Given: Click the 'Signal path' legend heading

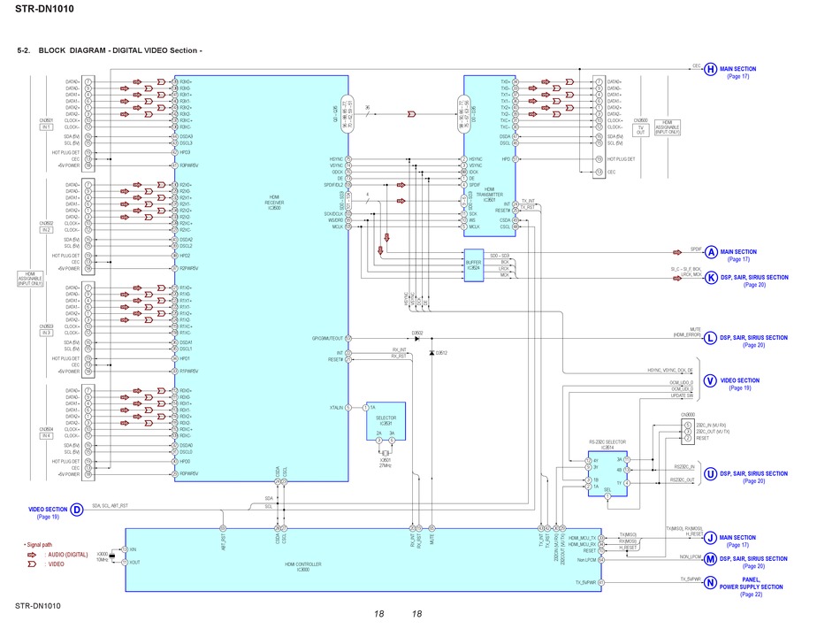Looking at the screenshot, I should [38, 545].
